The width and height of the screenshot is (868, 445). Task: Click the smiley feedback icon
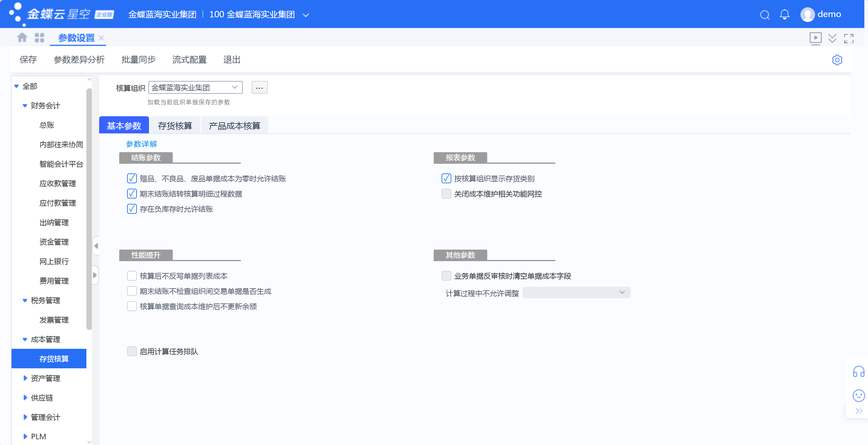click(x=859, y=395)
